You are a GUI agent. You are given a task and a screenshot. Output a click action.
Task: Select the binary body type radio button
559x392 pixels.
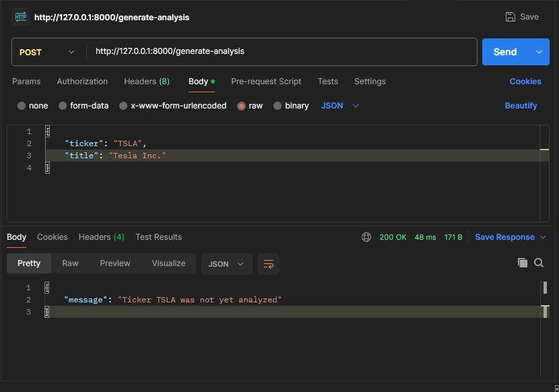(x=276, y=106)
